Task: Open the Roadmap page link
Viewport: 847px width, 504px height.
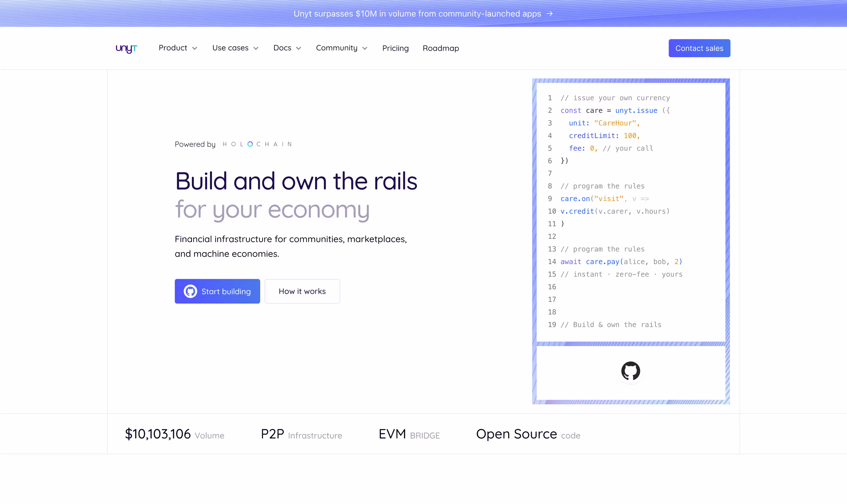Action: (x=441, y=48)
